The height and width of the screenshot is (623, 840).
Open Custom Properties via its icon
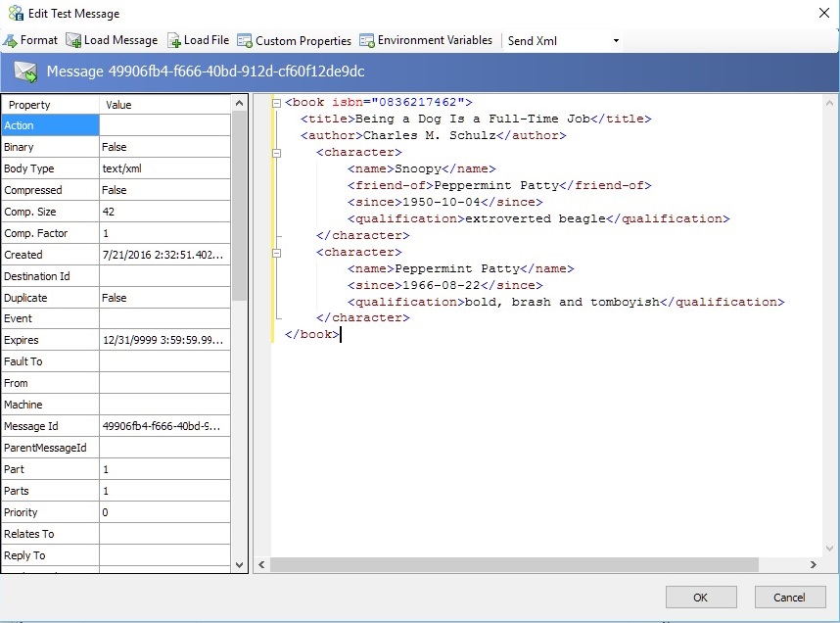pyautogui.click(x=245, y=41)
